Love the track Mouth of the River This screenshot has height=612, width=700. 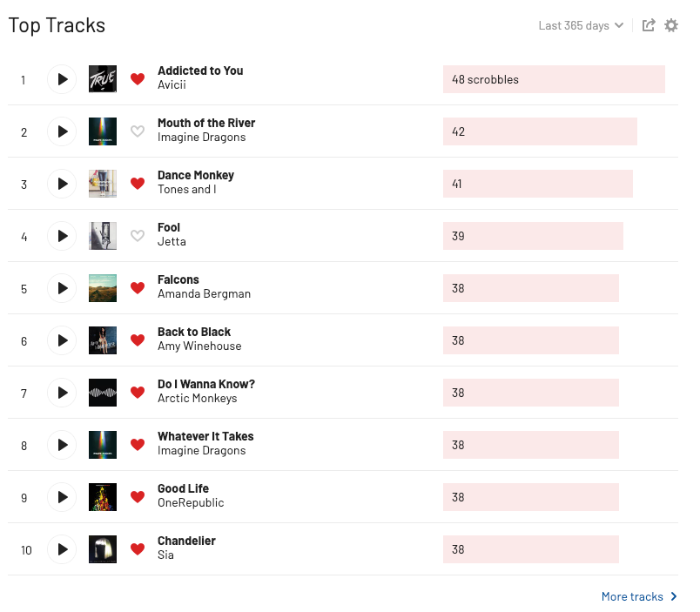point(137,131)
